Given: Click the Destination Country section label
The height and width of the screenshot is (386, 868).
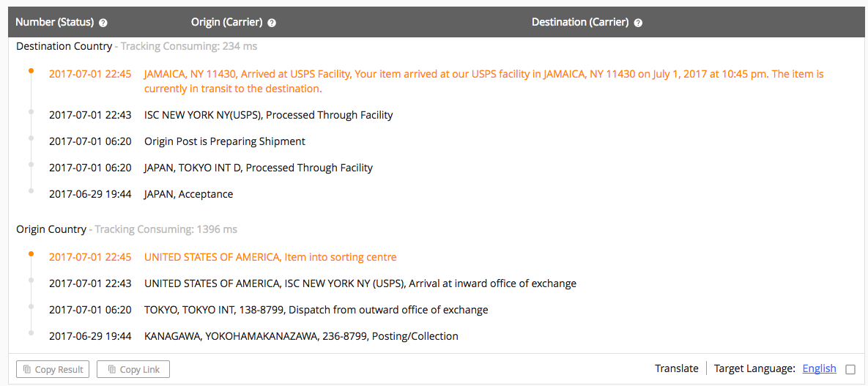Looking at the screenshot, I should [64, 47].
